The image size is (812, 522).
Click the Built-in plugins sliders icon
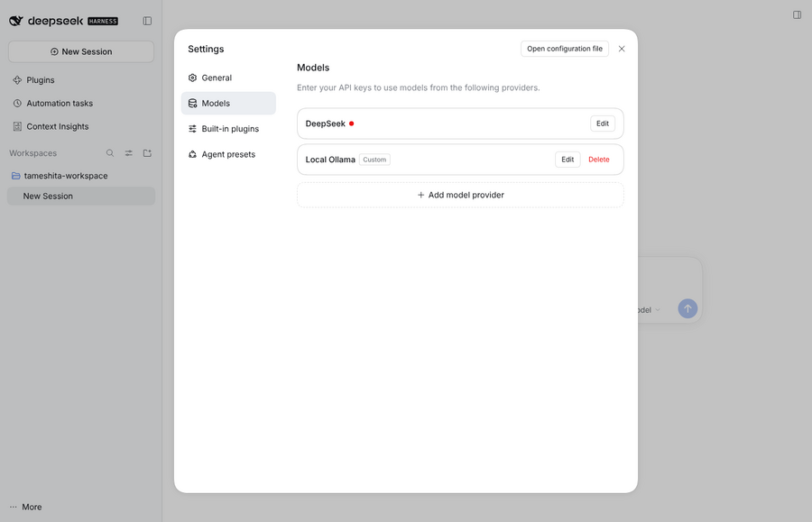click(x=192, y=129)
